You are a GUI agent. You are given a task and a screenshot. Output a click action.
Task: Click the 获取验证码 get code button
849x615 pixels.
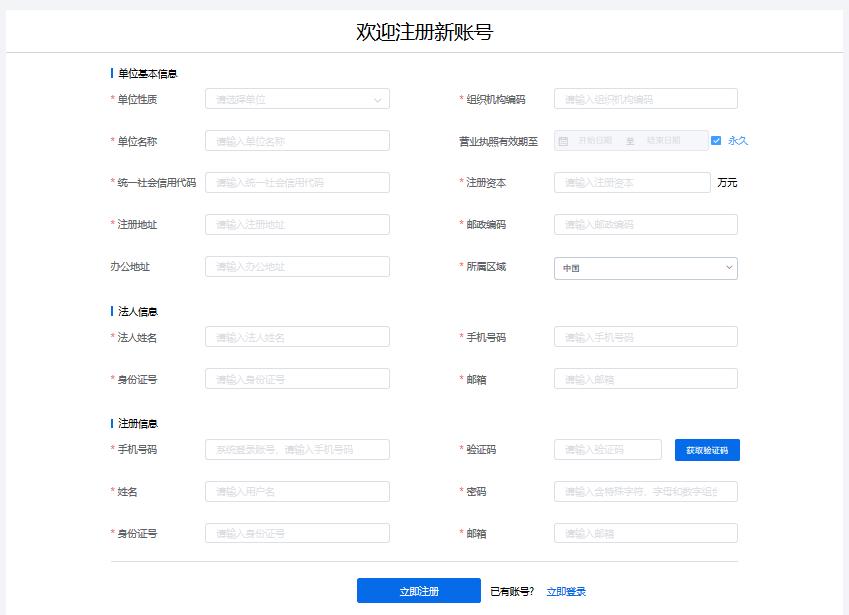pyautogui.click(x=707, y=450)
